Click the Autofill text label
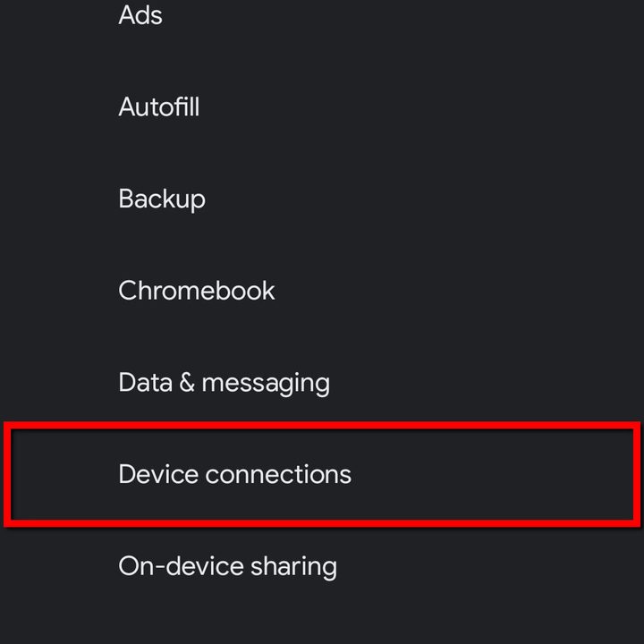Viewport: 644px width, 644px height. tap(159, 107)
